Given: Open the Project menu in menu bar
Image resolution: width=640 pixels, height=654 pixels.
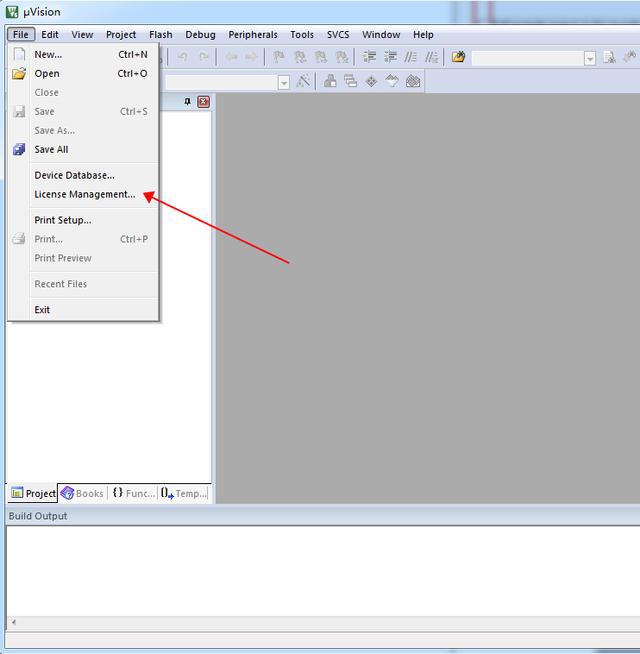Looking at the screenshot, I should pos(121,34).
